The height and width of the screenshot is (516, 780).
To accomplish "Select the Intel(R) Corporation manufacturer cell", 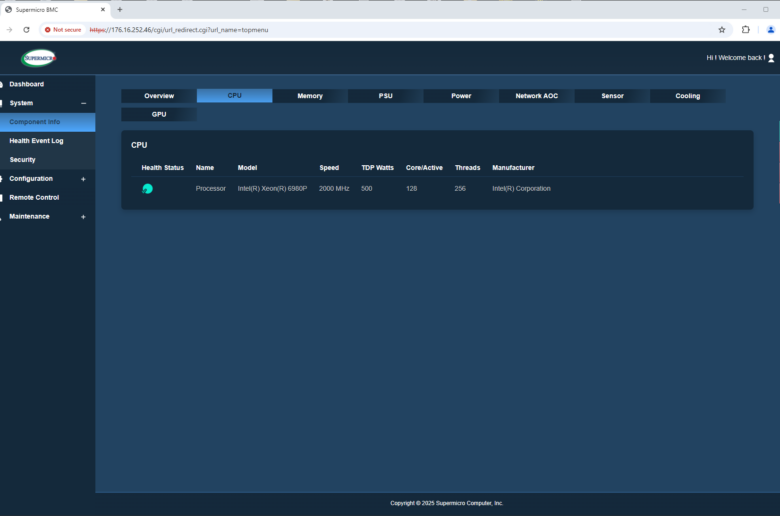I will tap(521, 189).
